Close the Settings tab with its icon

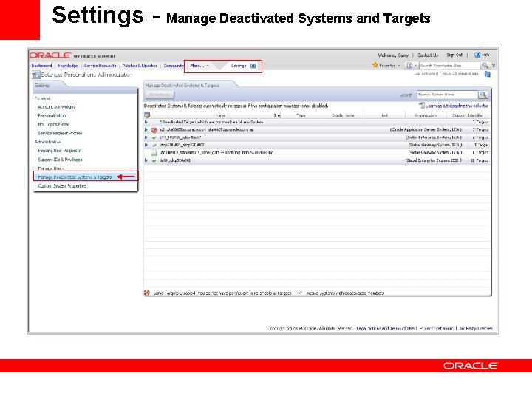[x=253, y=66]
